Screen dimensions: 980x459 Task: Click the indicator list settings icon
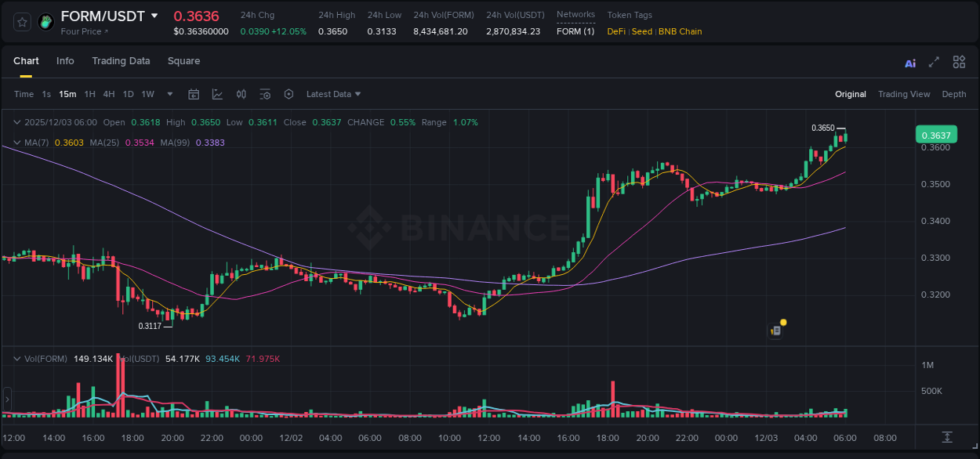pyautogui.click(x=266, y=94)
